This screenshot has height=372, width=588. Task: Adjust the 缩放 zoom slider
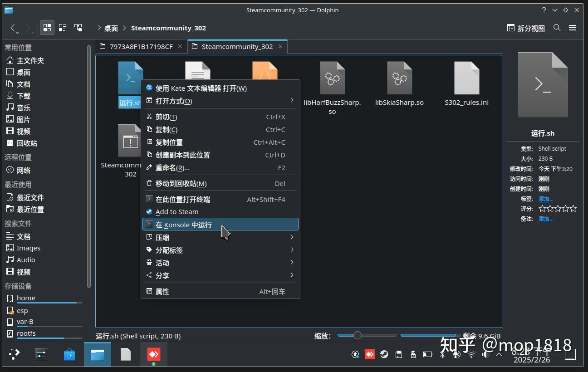click(358, 335)
